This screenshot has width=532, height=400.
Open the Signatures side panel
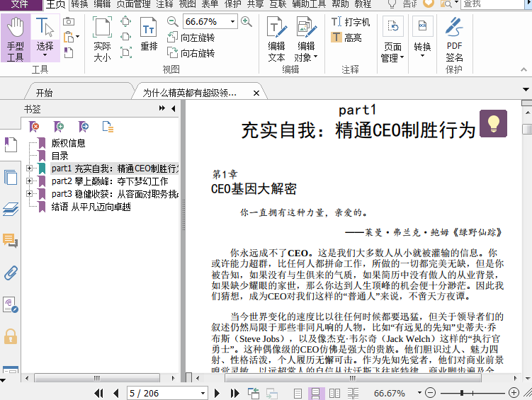(11, 304)
